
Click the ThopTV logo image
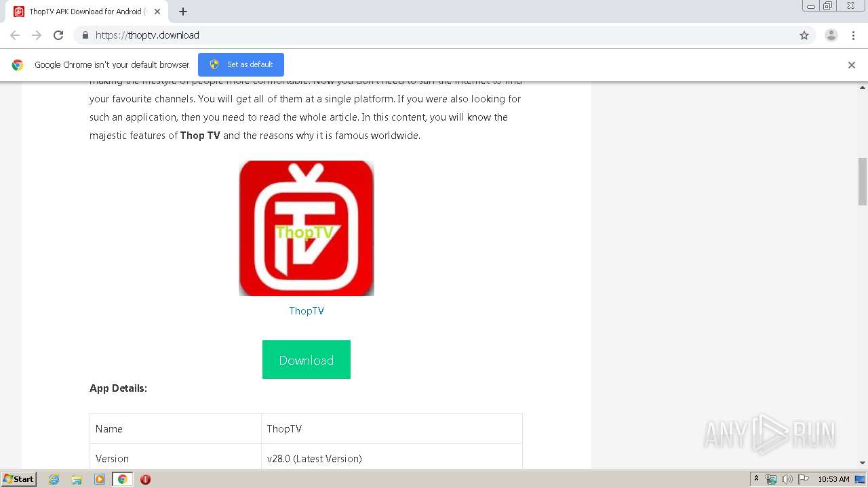pos(307,228)
